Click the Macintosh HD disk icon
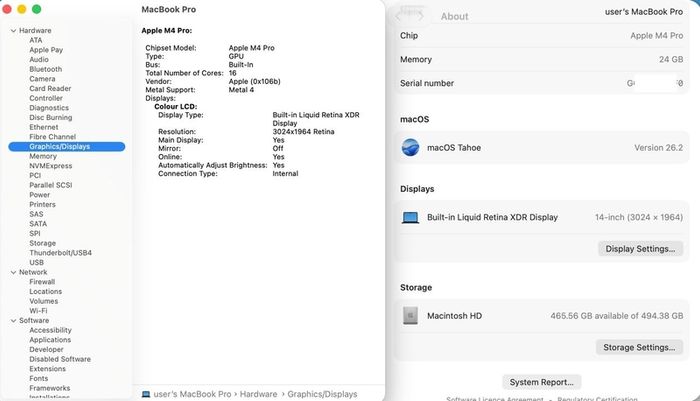Viewport: 700px width, 401px height. click(410, 316)
